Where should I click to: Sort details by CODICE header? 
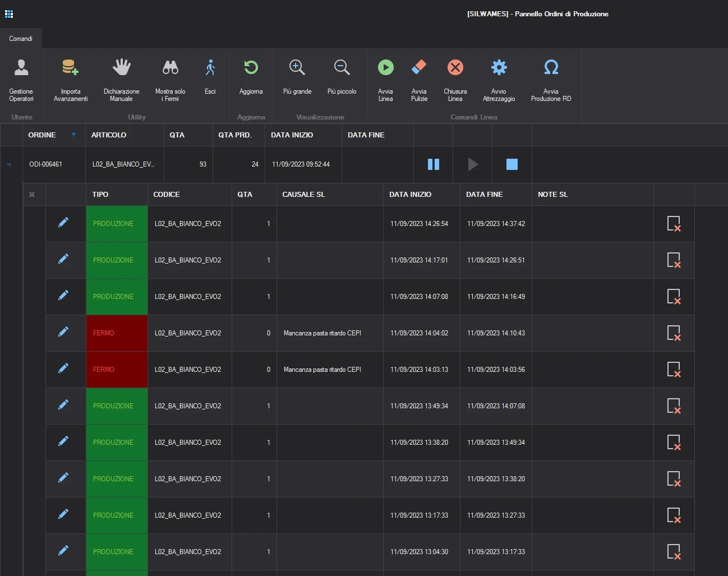coord(190,195)
